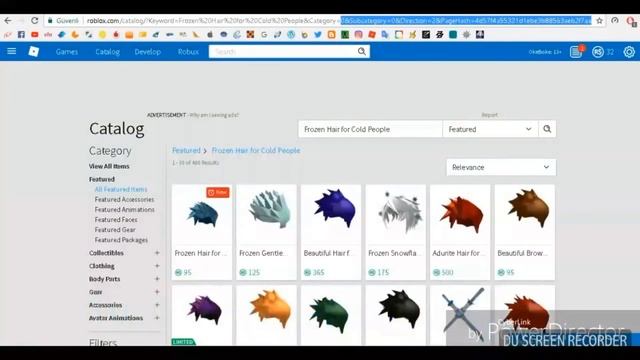Open the Roblox hamburger navigation menu
The width and height of the screenshot is (640, 360).
(11, 51)
